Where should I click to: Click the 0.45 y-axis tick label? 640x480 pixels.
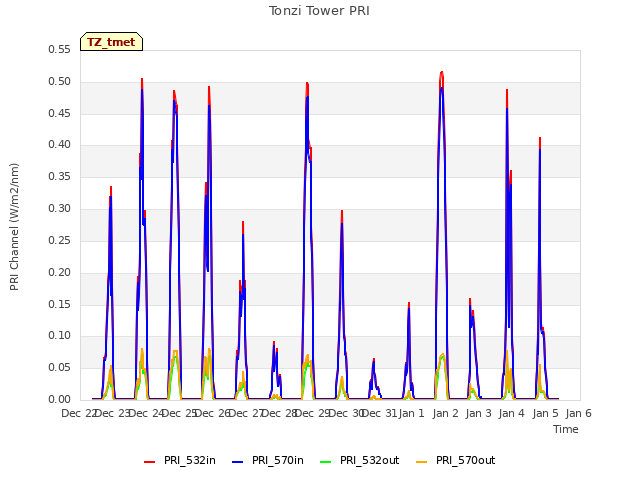pos(59,113)
